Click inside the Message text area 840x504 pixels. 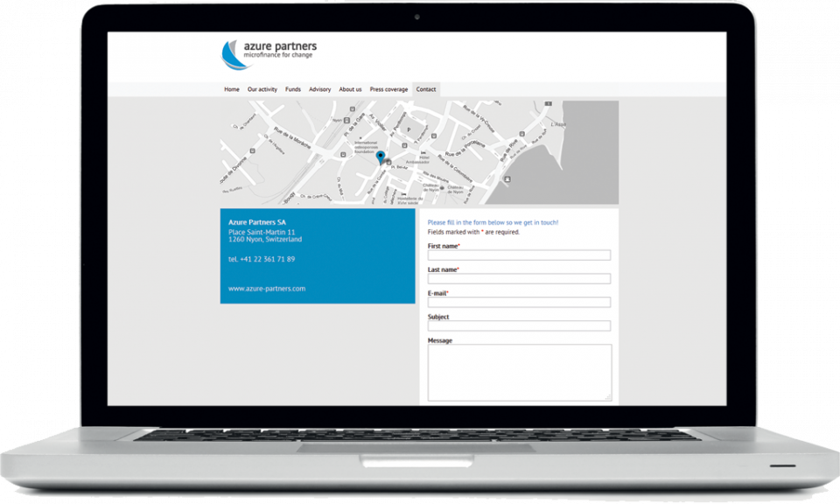click(519, 372)
